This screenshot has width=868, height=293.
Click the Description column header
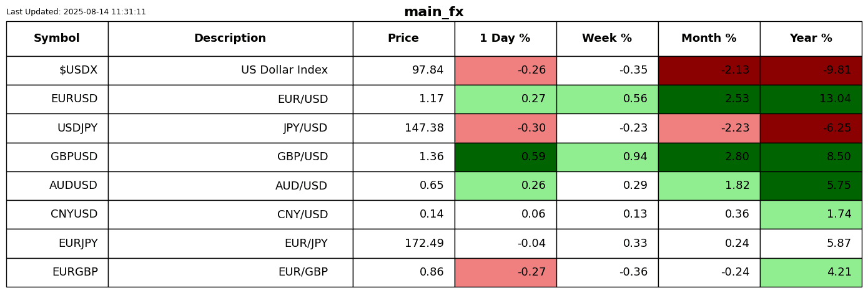pos(230,39)
